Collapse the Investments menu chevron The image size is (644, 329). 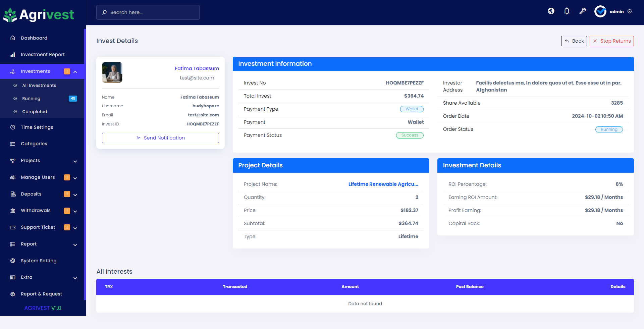[x=75, y=72]
